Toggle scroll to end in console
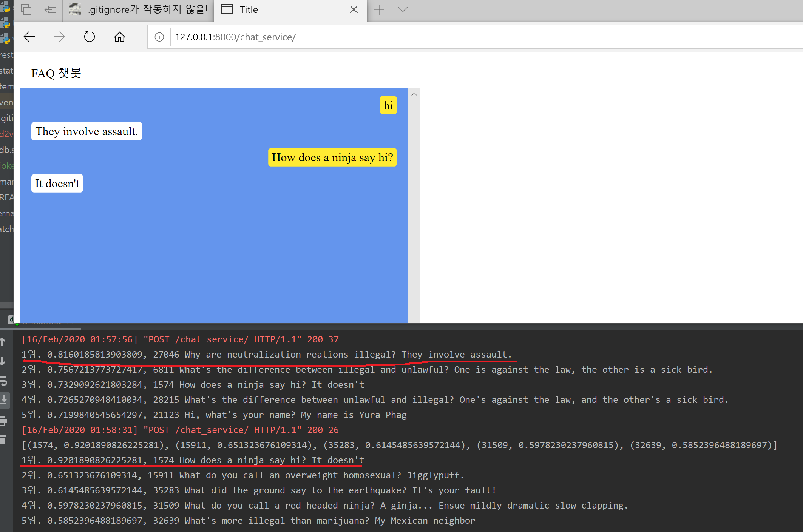 3,399
